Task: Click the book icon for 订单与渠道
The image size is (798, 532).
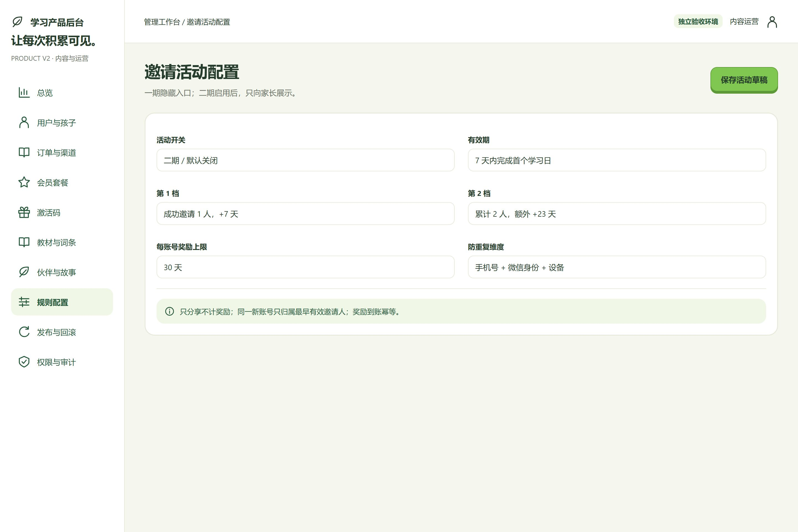Action: coord(24,152)
